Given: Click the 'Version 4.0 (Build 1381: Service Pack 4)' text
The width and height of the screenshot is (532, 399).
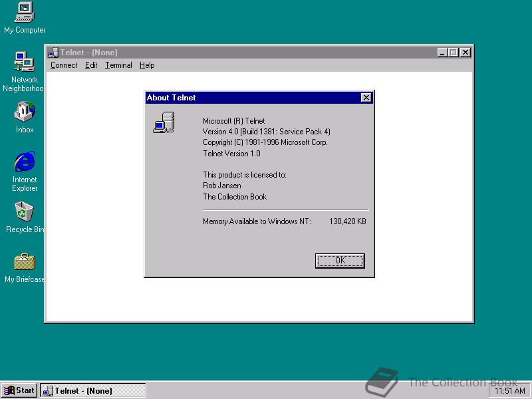Looking at the screenshot, I should tap(267, 132).
